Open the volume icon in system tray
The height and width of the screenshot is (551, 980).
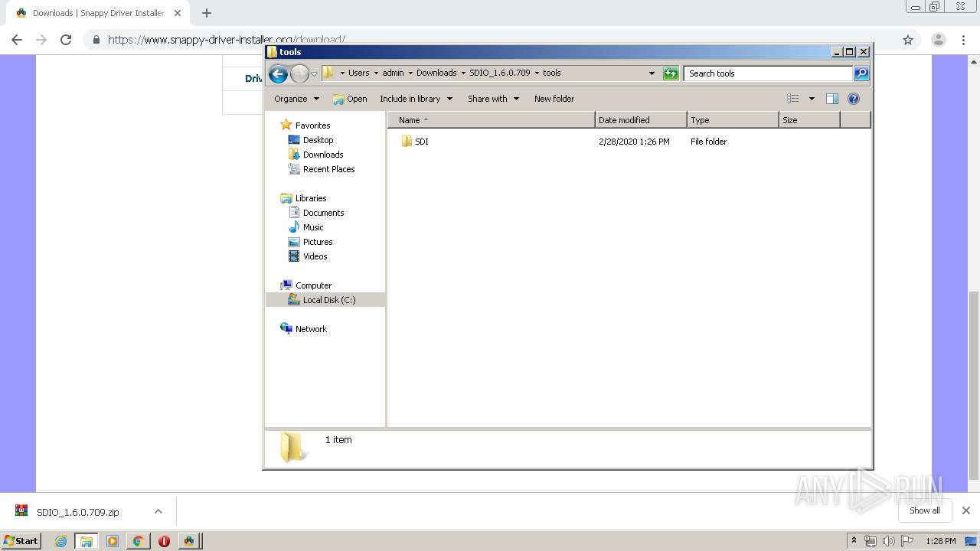click(x=888, y=541)
